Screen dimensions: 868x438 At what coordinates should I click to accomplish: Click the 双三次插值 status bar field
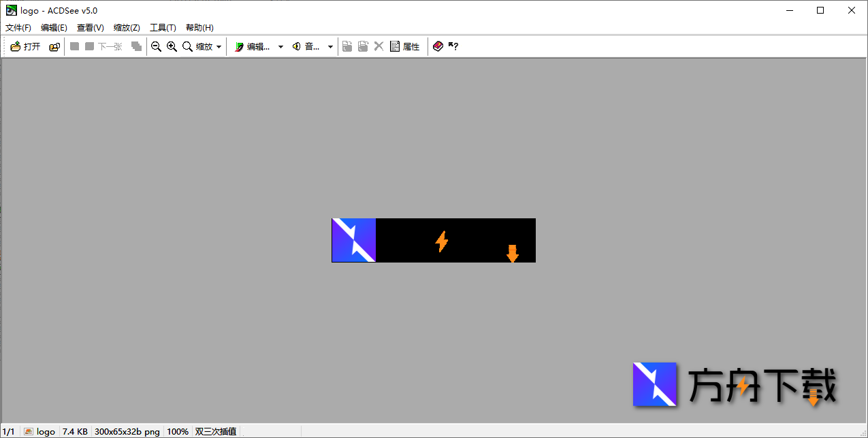click(216, 431)
